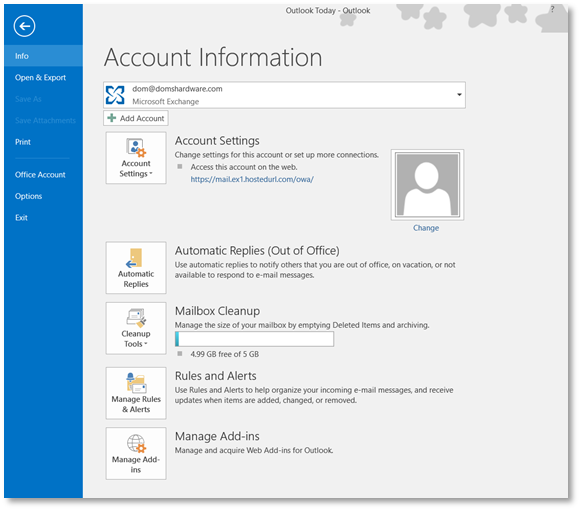Click the Change photo link
Image resolution: width=581 pixels, height=511 pixels.
[426, 228]
